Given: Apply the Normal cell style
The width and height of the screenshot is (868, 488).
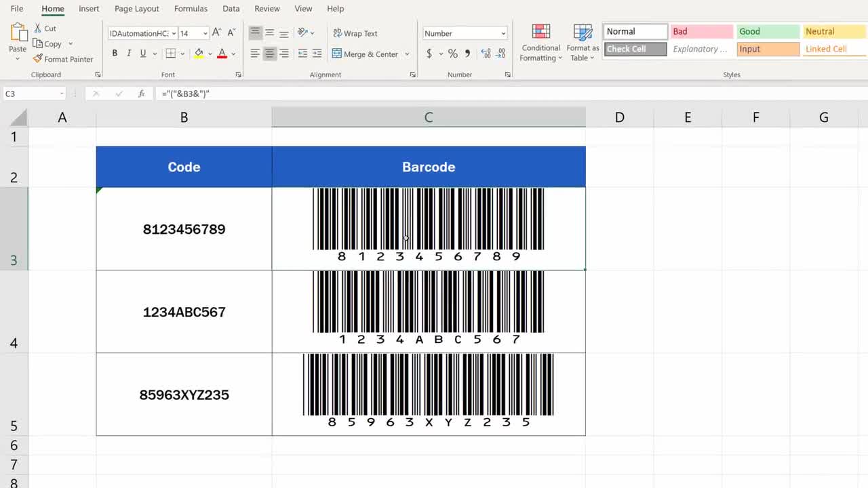Looking at the screenshot, I should 635,32.
